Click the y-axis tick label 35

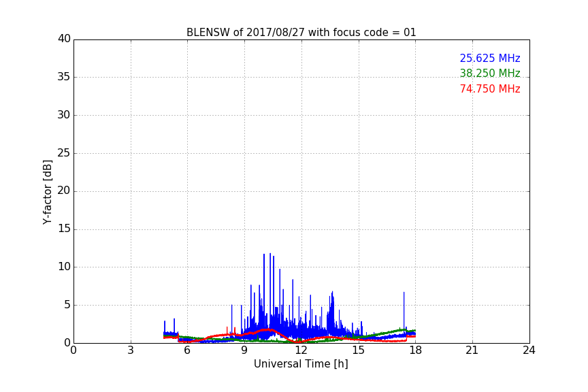pyautogui.click(x=64, y=77)
